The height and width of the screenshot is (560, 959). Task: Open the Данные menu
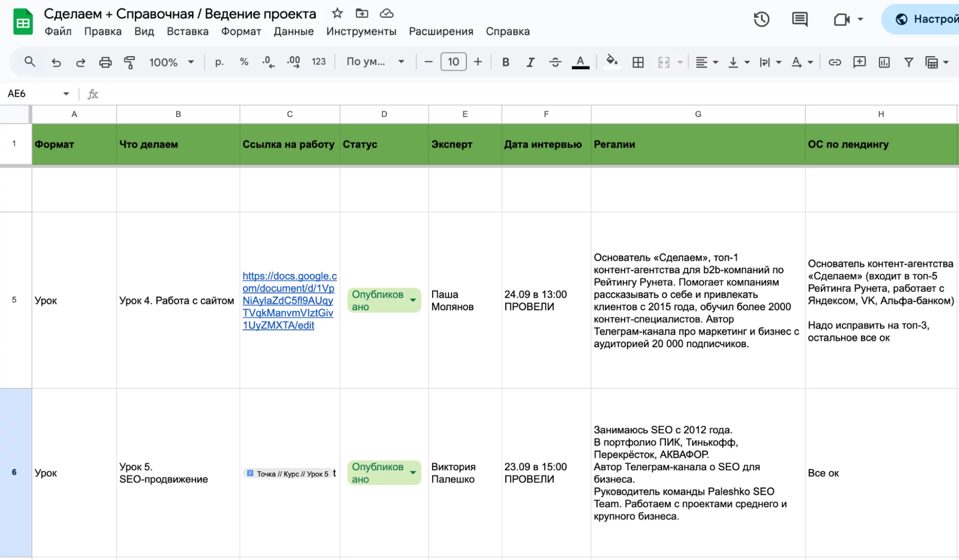click(294, 32)
